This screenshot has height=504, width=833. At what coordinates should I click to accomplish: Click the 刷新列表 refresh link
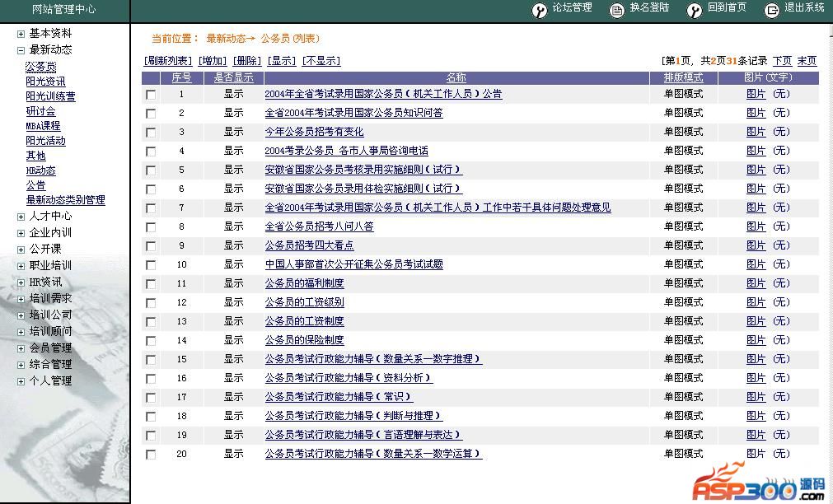coord(168,61)
